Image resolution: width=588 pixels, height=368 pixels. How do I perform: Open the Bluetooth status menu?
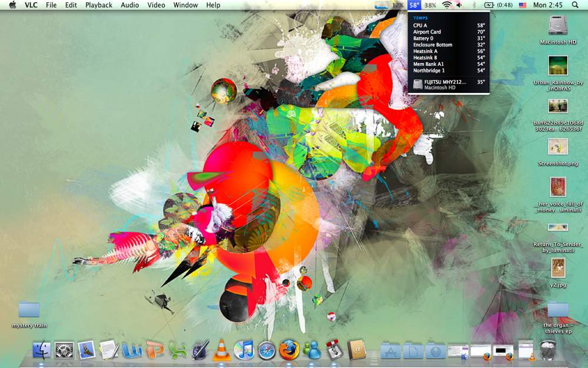(x=473, y=5)
